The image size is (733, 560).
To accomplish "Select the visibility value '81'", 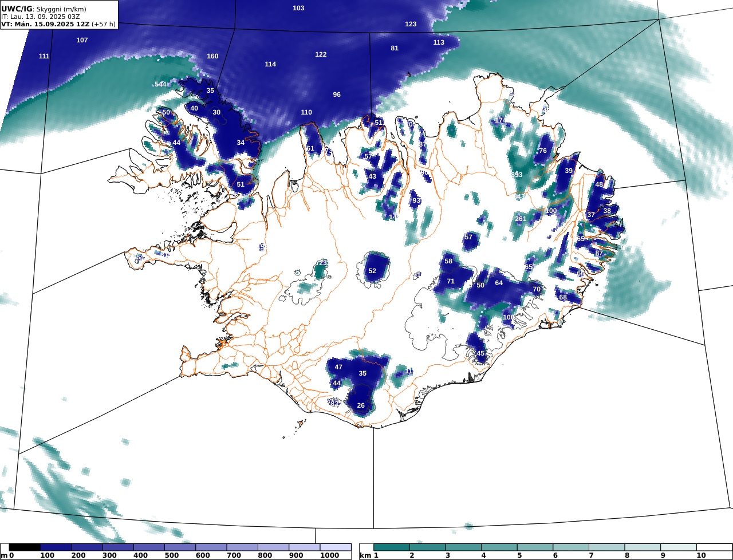I will coord(395,48).
